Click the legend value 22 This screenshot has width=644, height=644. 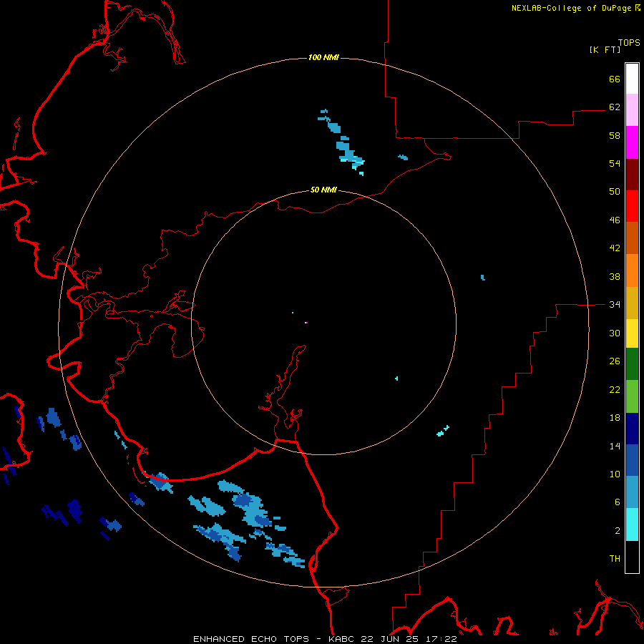pos(615,389)
